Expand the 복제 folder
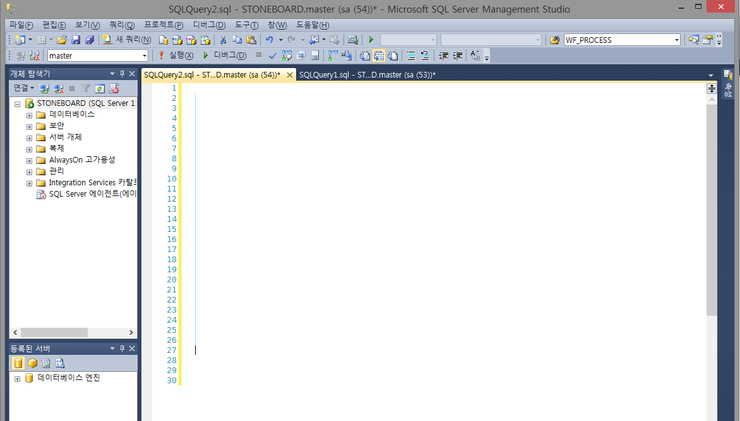This screenshot has width=740, height=421. [x=29, y=149]
